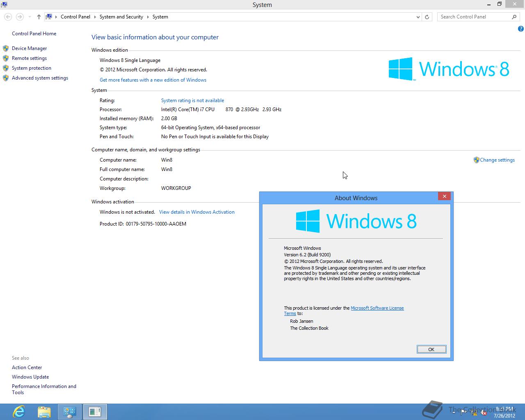Viewport: 525px width, 420px height.
Task: Open Help with the question mark icon
Action: 521,29
